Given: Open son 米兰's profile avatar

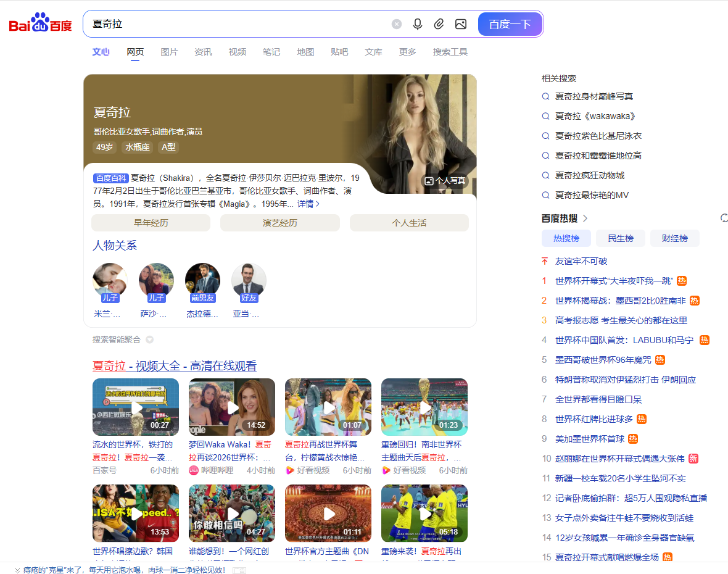Looking at the screenshot, I should [110, 280].
